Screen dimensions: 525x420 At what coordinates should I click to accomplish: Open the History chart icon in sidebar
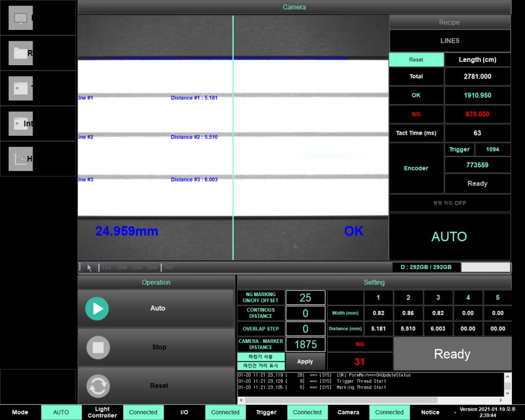[x=21, y=159]
